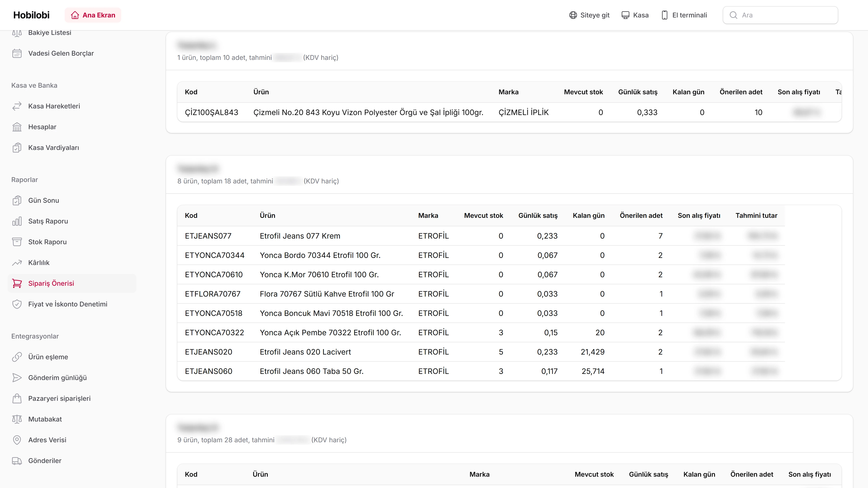
Task: Click the Fiyat ve İskonto shield icon
Action: (17, 304)
